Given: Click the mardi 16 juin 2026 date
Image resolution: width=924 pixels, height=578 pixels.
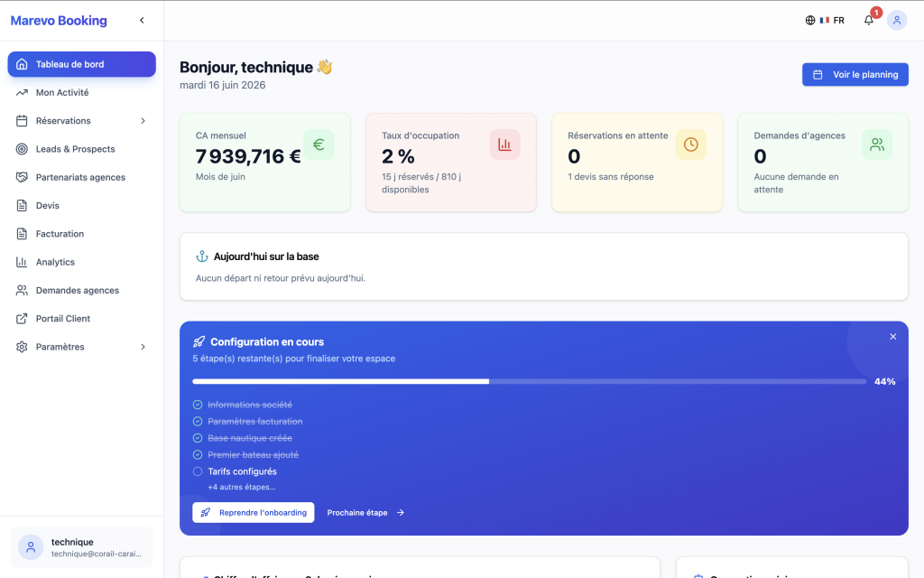Looking at the screenshot, I should coord(223,85).
